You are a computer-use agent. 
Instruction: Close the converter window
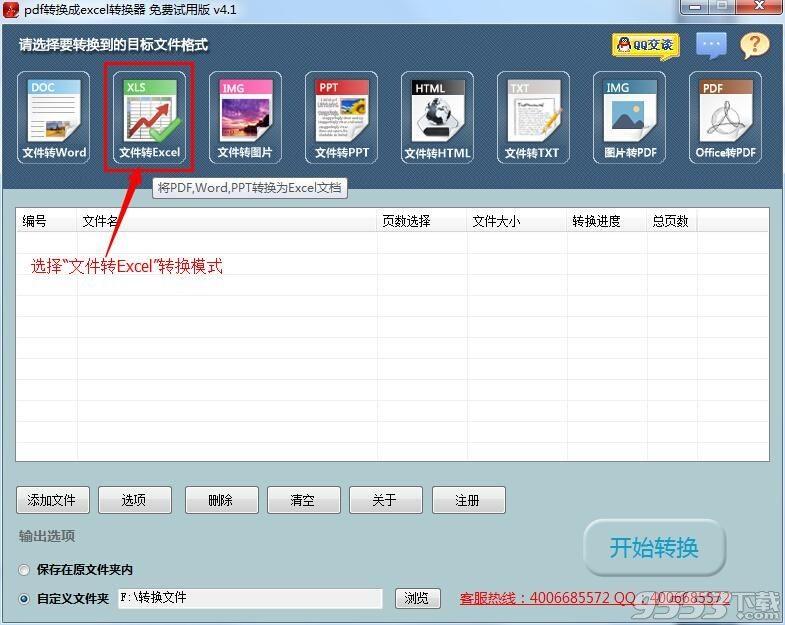coord(759,7)
